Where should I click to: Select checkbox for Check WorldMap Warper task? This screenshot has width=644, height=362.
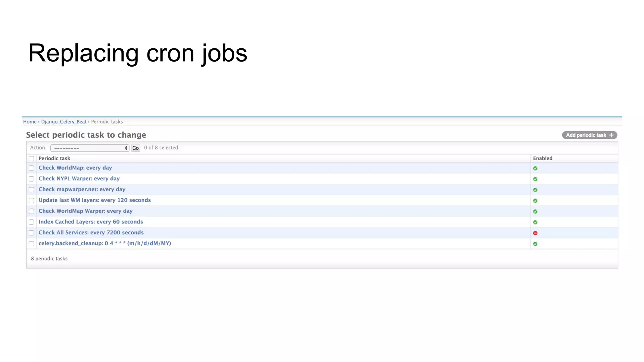pos(31,211)
